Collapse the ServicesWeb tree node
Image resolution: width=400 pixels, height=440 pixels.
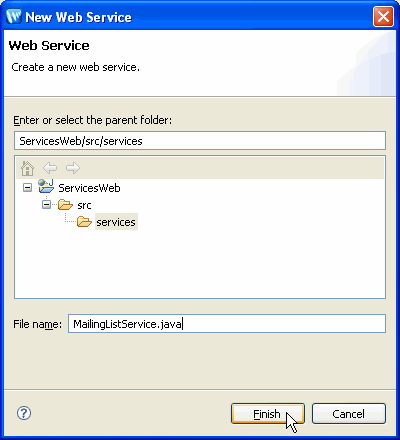tap(27, 188)
